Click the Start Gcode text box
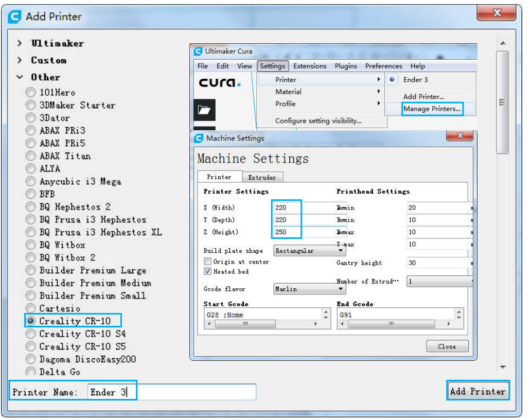This screenshot has height=420, width=530. 263,315
